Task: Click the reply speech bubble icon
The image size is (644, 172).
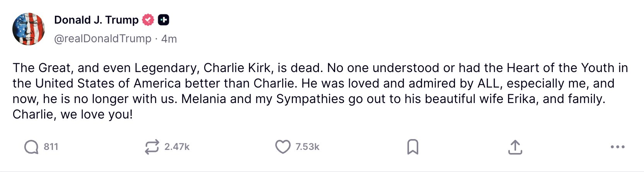Action: pyautogui.click(x=31, y=147)
